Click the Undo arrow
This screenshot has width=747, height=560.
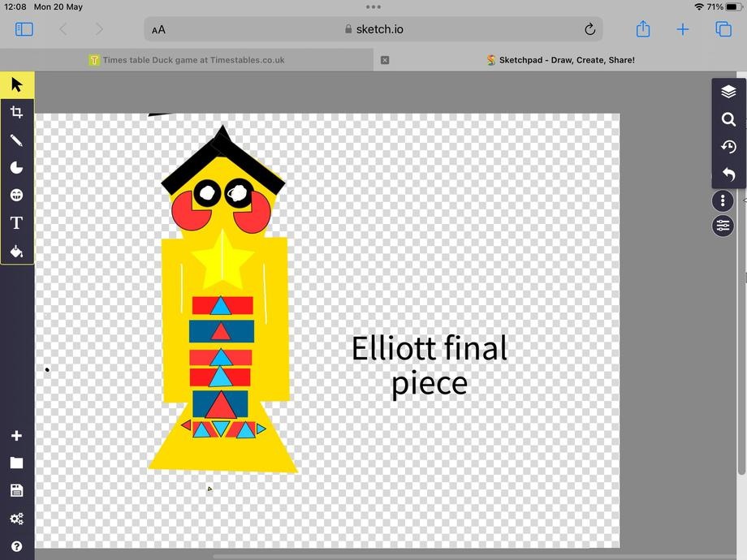tap(728, 174)
